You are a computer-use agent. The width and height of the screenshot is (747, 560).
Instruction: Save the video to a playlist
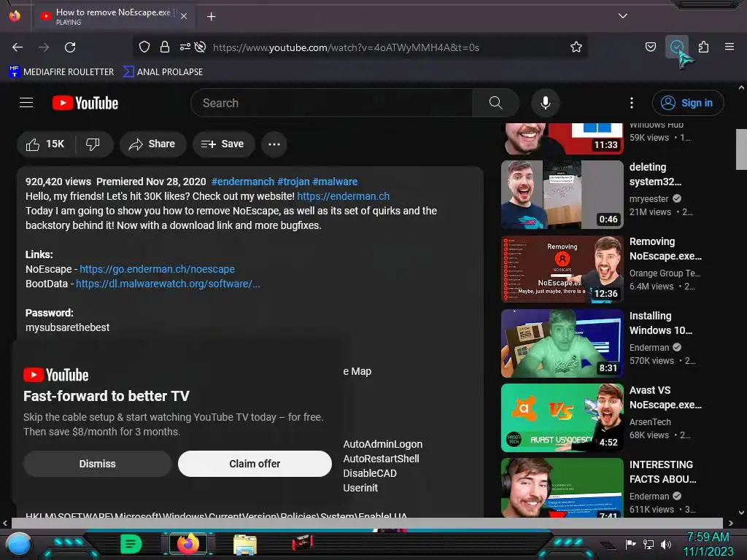223,144
